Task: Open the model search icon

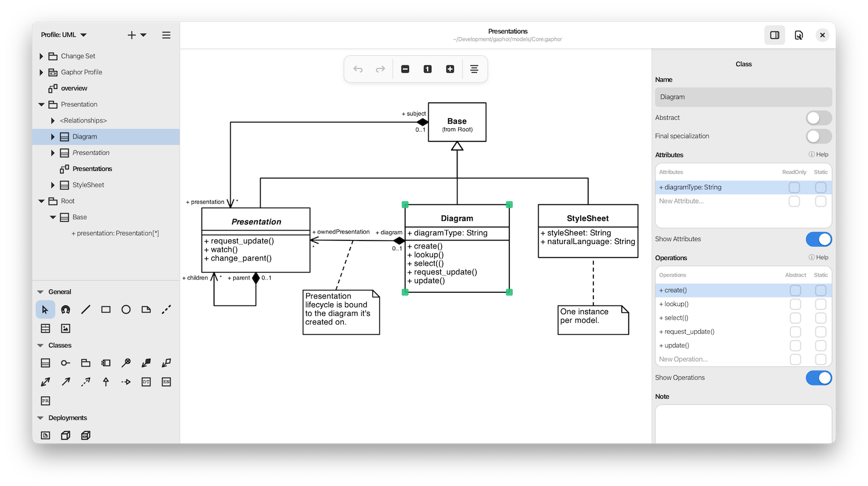Action: click(x=799, y=35)
